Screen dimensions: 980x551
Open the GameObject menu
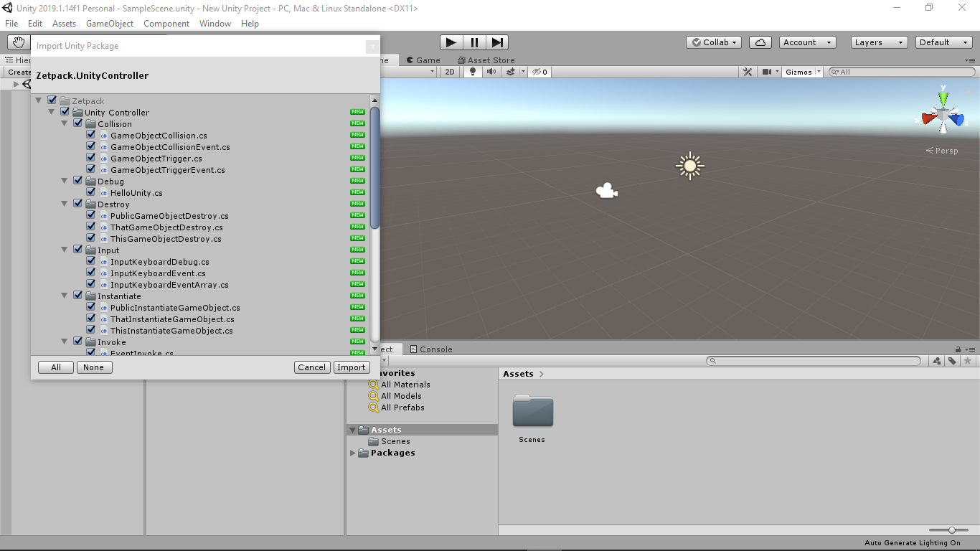[x=110, y=24]
